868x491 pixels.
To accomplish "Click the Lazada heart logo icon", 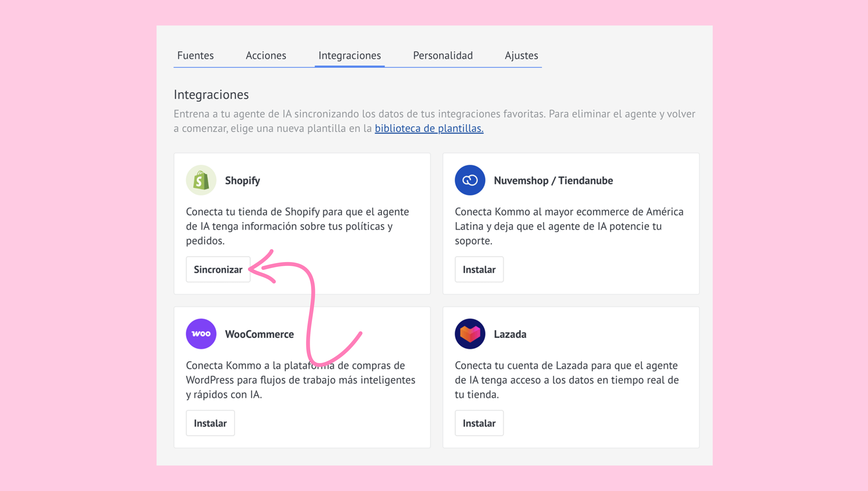I will (x=469, y=333).
